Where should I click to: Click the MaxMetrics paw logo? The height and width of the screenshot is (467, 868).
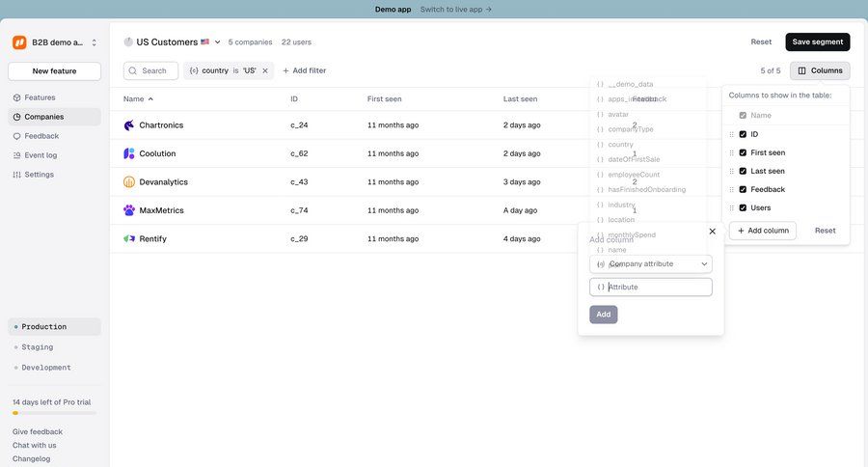point(129,210)
